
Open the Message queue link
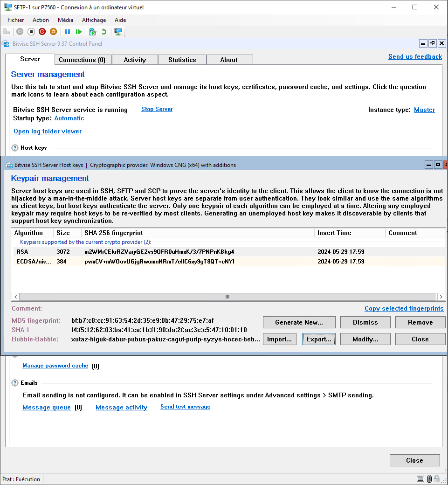(46, 408)
